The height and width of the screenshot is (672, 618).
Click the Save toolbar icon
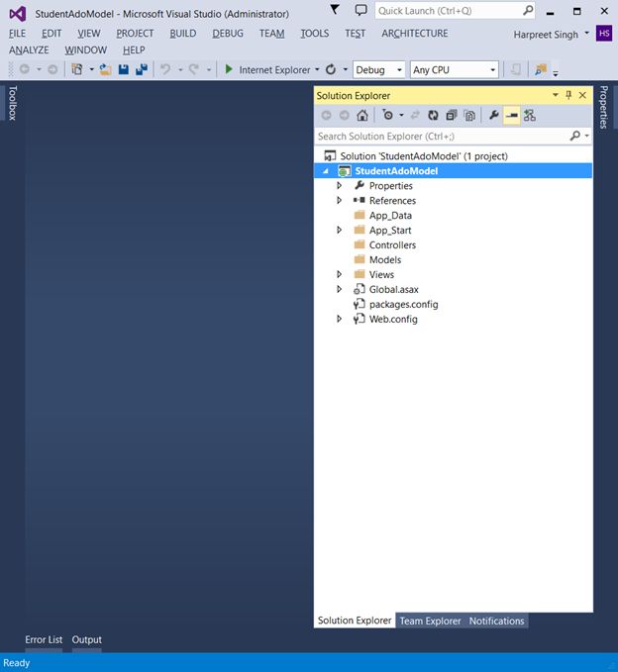(x=124, y=69)
